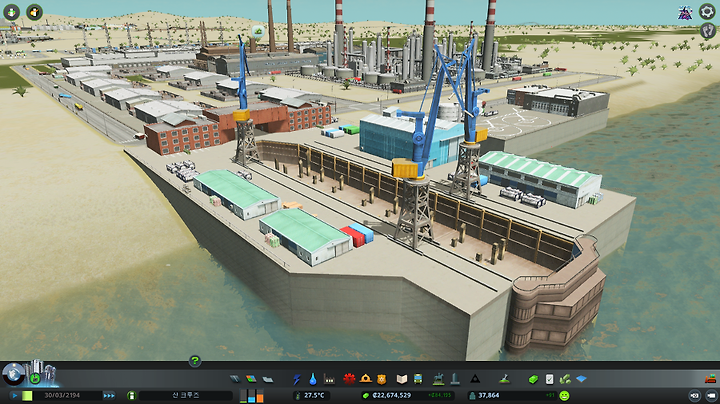The width and height of the screenshot is (720, 404).
Task: Toggle the free camera mode button
Action: click(711, 395)
